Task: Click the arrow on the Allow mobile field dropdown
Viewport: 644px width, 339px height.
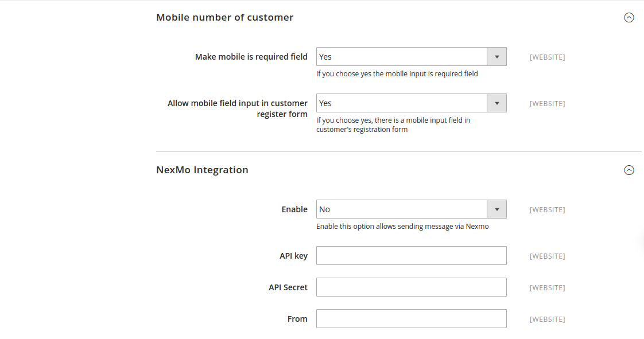Action: pyautogui.click(x=496, y=103)
